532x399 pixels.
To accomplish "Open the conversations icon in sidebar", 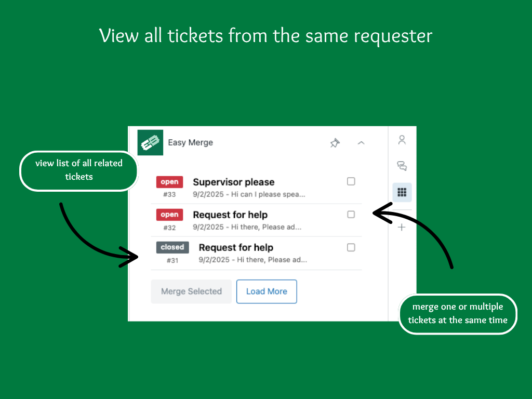I will pyautogui.click(x=402, y=166).
